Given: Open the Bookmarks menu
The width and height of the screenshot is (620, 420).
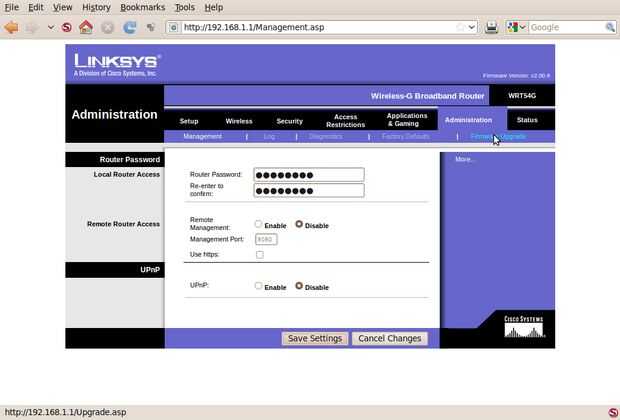Looking at the screenshot, I should point(142,7).
